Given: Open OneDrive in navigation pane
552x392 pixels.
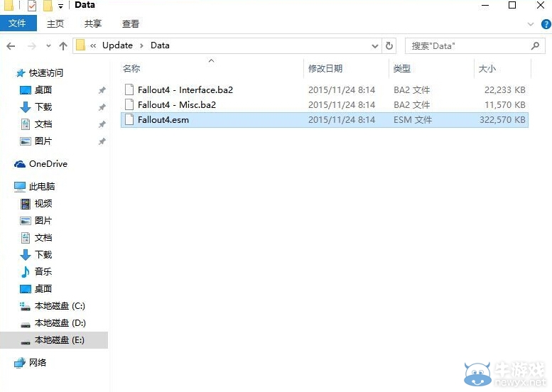Looking at the screenshot, I should (48, 164).
